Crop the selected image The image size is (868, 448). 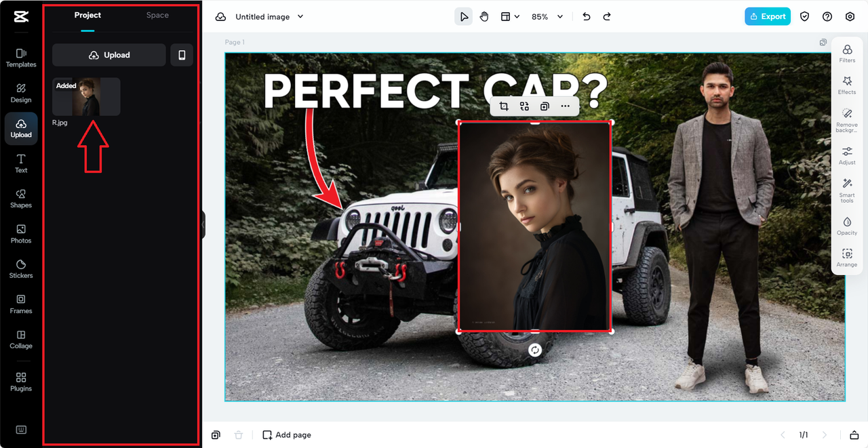[504, 106]
